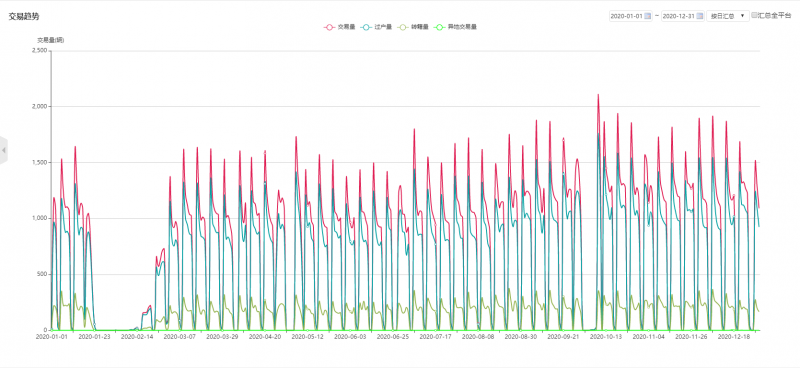
Task: Click the 2,000 y-axis label
Action: pos(39,107)
